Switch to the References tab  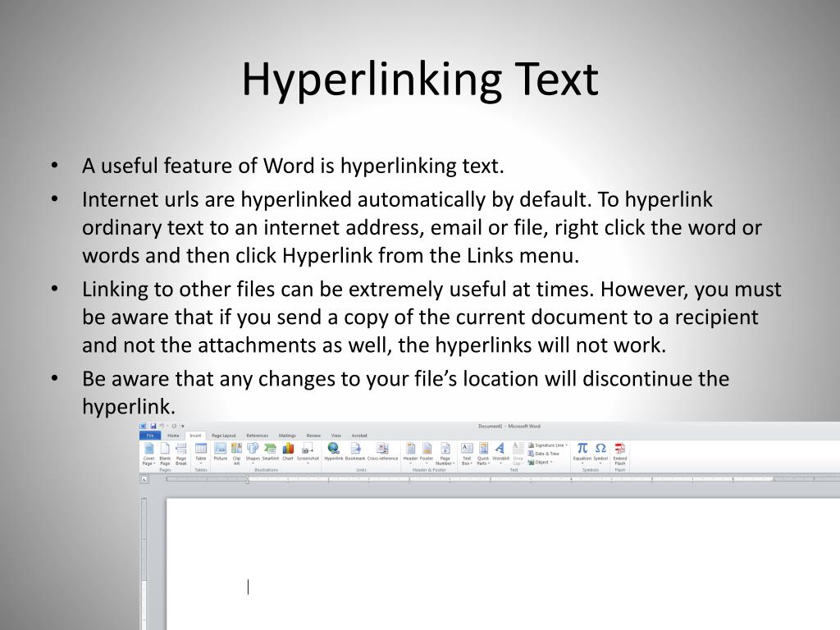click(x=257, y=436)
